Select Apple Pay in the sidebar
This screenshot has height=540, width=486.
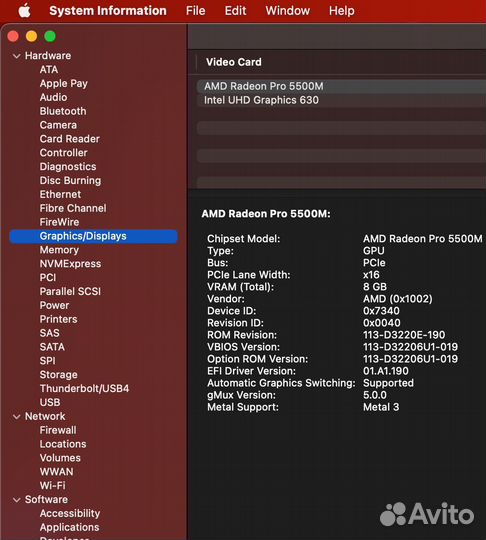63,83
